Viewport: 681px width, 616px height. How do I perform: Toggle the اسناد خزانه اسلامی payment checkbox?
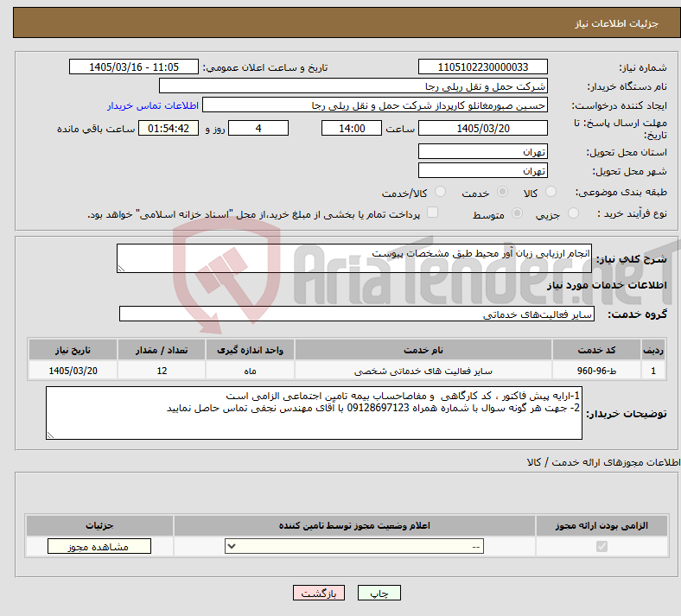click(x=433, y=213)
